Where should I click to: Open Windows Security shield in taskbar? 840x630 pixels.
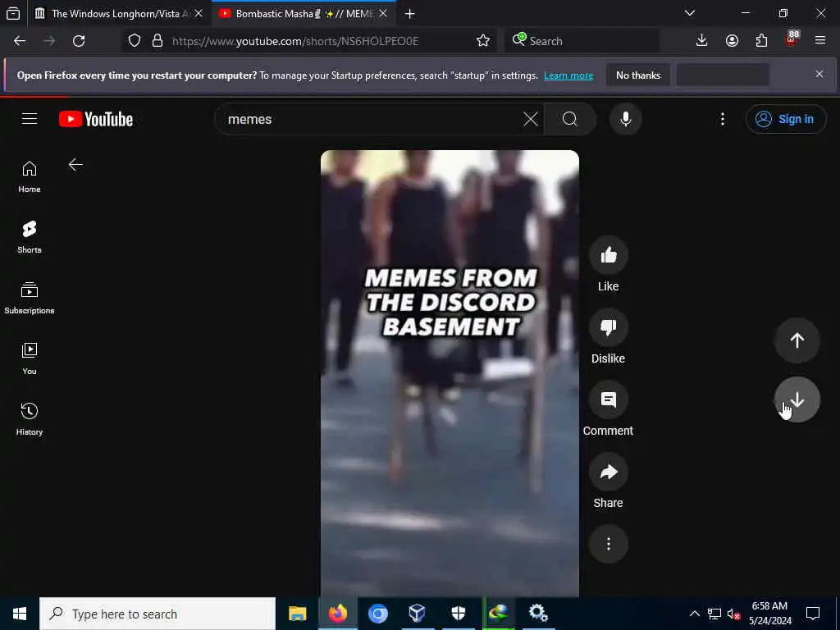pyautogui.click(x=458, y=614)
